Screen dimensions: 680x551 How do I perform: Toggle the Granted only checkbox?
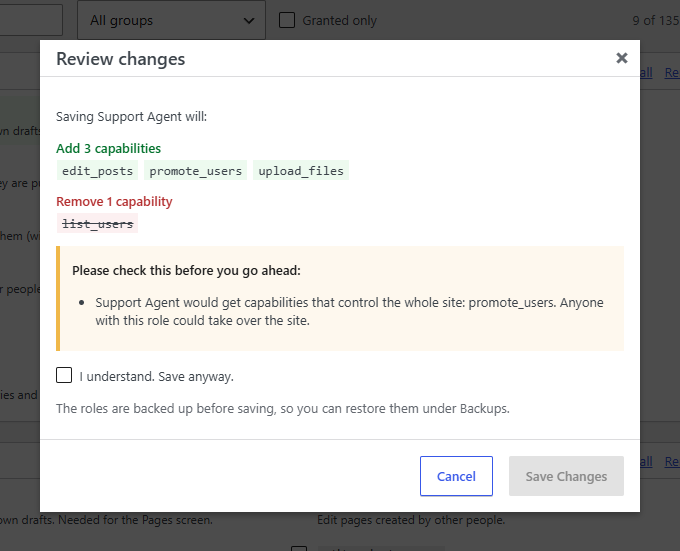(x=287, y=20)
